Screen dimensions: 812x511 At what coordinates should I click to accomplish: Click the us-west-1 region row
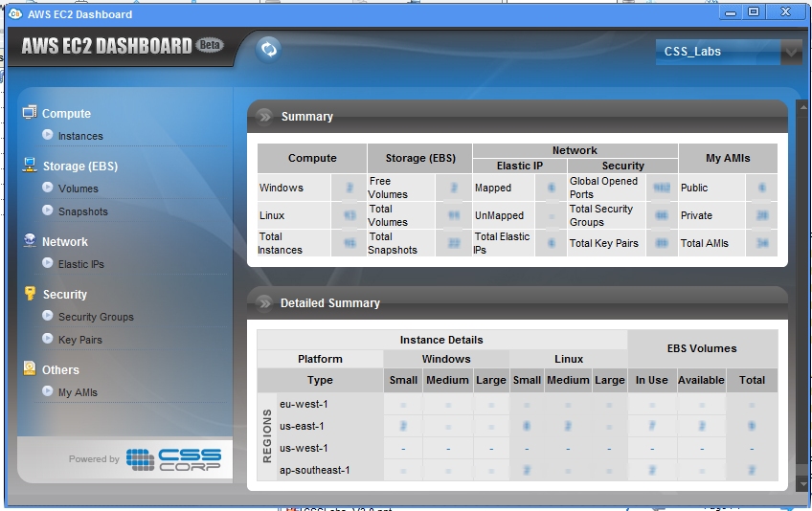[x=528, y=449]
